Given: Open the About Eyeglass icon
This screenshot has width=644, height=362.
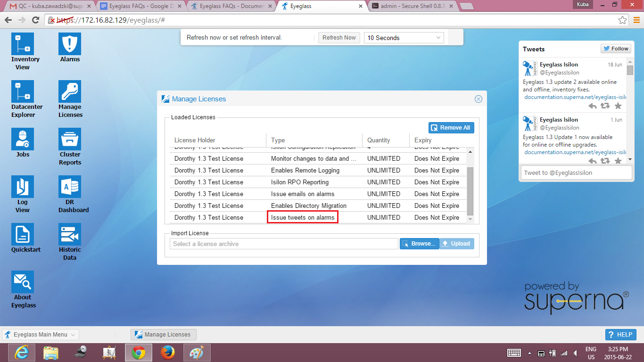Looking at the screenshot, I should (x=23, y=282).
